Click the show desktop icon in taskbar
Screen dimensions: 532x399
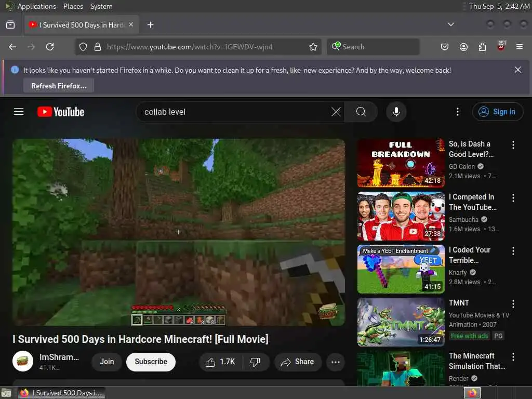pyautogui.click(x=6, y=393)
